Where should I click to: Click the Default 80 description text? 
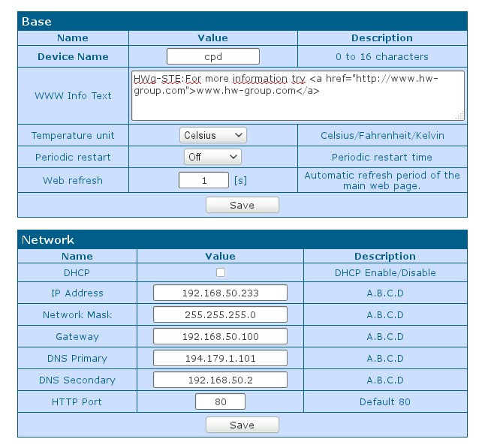385,401
